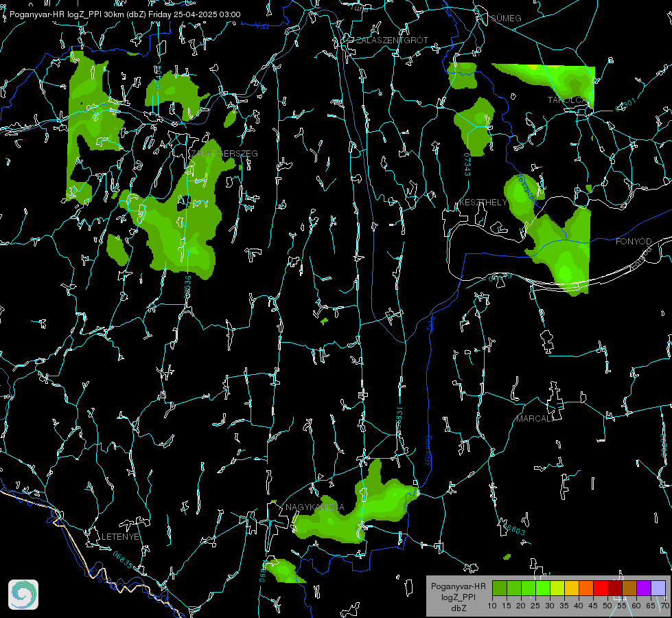672x618 pixels.
Task: Pick the bright red 45–50 dBZ legend swatch
Action: (x=601, y=588)
